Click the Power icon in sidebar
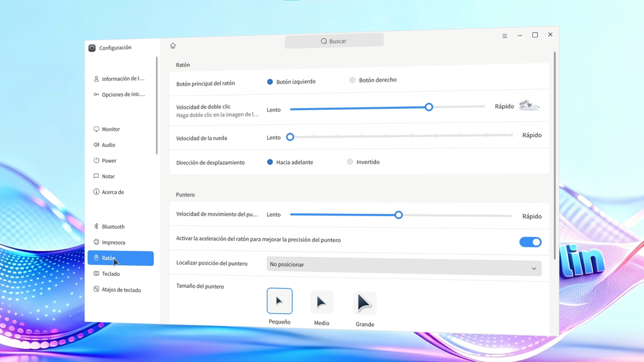644x362 pixels. [x=96, y=160]
